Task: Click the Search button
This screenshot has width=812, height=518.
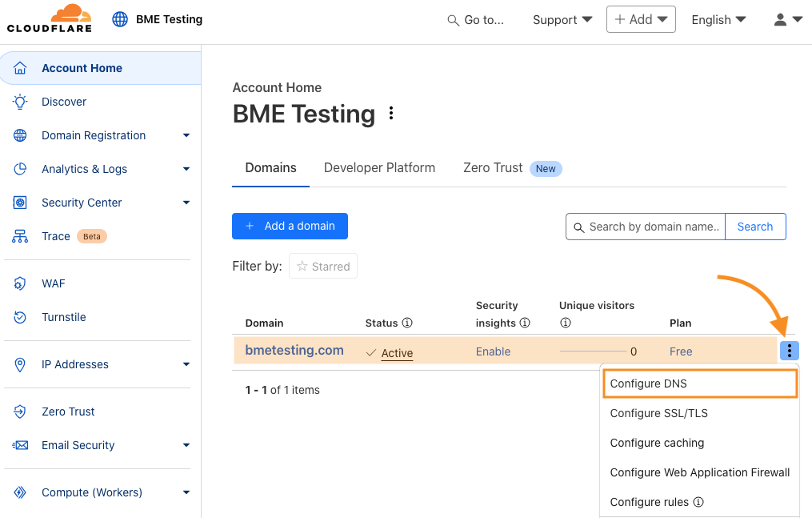Action: (x=755, y=227)
